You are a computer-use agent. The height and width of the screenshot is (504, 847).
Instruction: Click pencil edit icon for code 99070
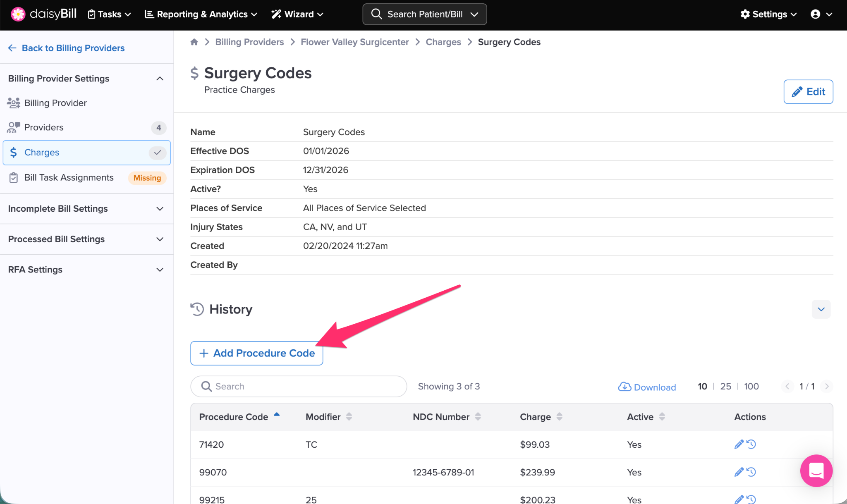(x=738, y=472)
